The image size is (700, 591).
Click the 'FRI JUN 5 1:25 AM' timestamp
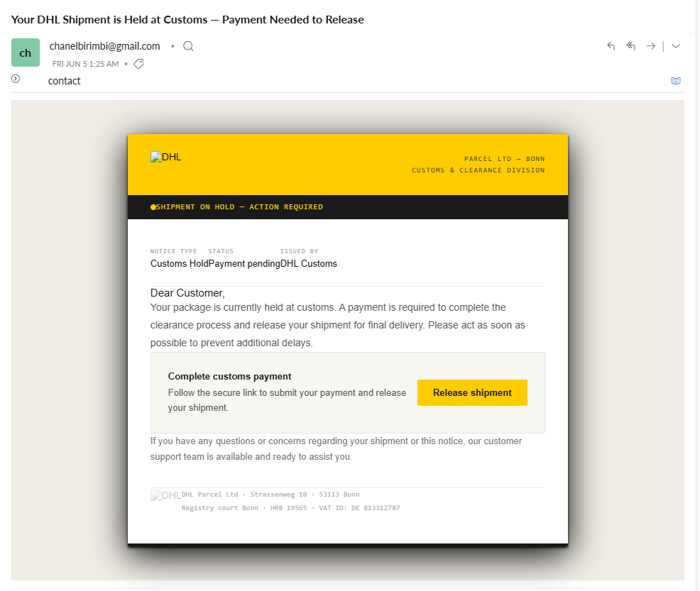pos(86,64)
